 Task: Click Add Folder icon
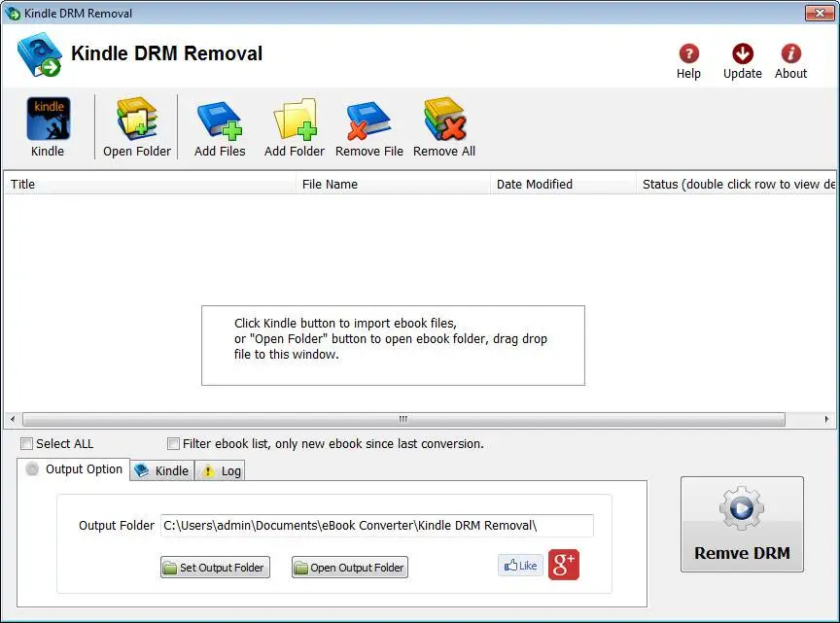pyautogui.click(x=296, y=119)
